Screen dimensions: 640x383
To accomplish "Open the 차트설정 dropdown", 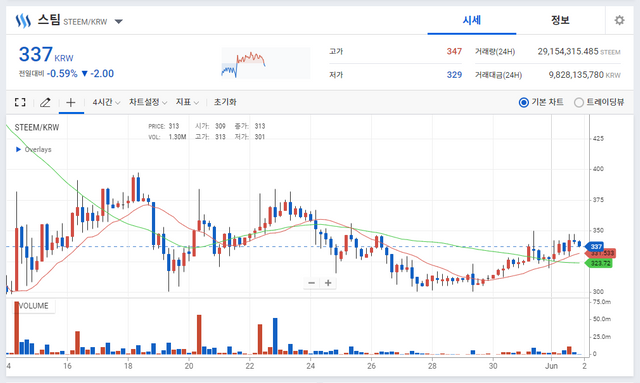I will (x=148, y=102).
